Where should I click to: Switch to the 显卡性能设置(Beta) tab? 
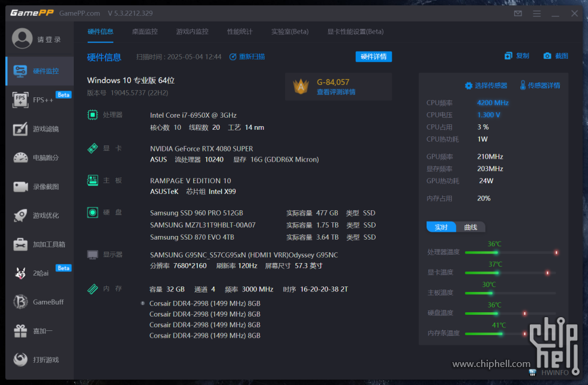point(355,31)
